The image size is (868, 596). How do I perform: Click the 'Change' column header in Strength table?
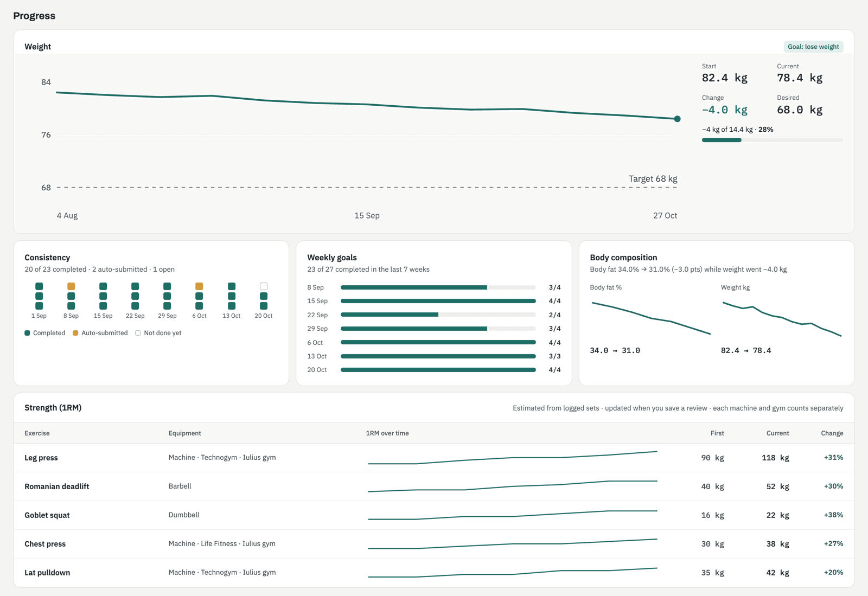pyautogui.click(x=832, y=433)
